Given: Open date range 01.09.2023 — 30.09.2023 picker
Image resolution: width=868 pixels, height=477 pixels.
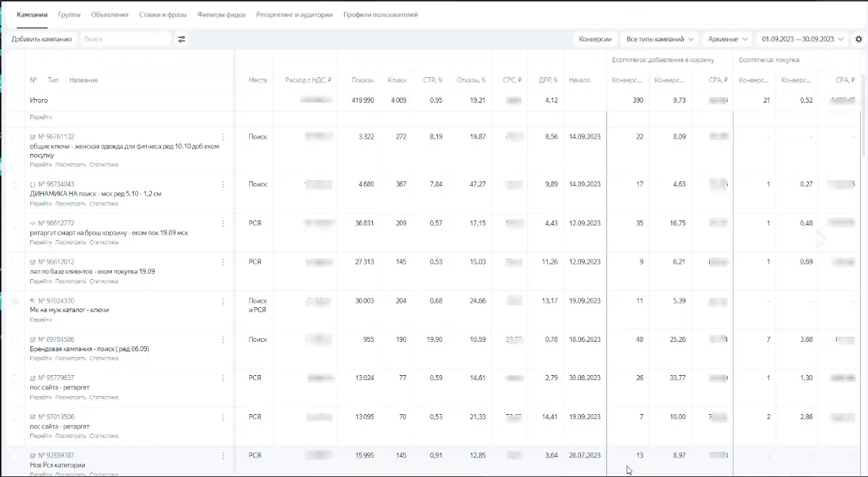Looking at the screenshot, I should coord(802,39).
